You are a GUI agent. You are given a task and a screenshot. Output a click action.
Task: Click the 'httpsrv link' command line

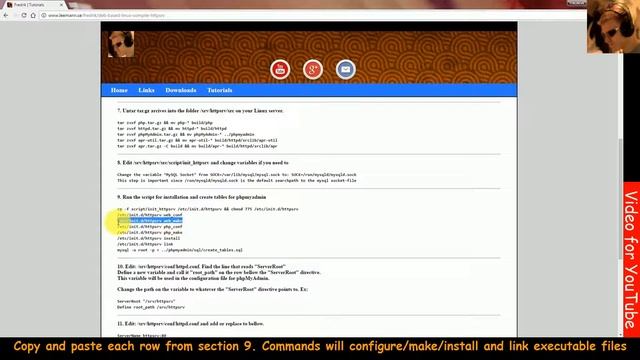(x=145, y=244)
